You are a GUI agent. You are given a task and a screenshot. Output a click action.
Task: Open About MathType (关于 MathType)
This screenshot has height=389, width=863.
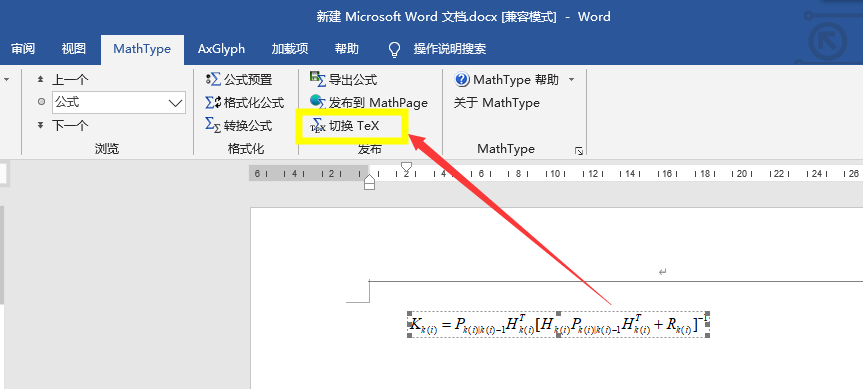pos(496,103)
